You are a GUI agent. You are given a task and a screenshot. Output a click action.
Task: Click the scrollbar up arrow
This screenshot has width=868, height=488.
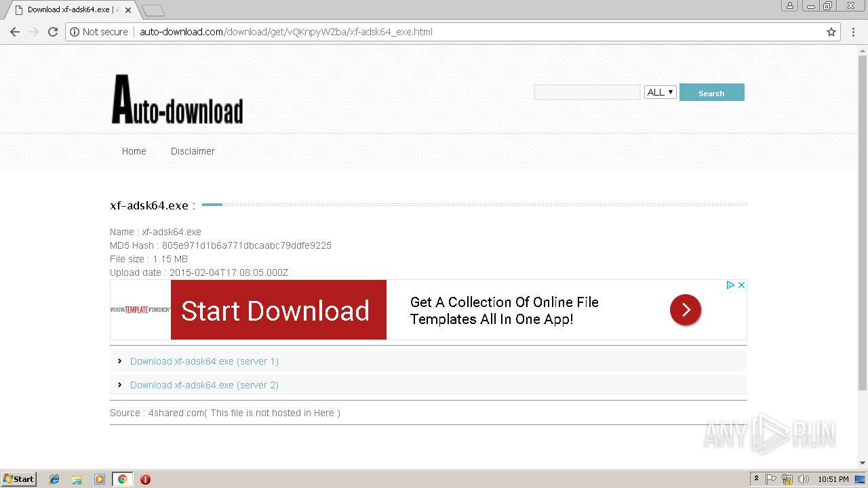[x=863, y=50]
